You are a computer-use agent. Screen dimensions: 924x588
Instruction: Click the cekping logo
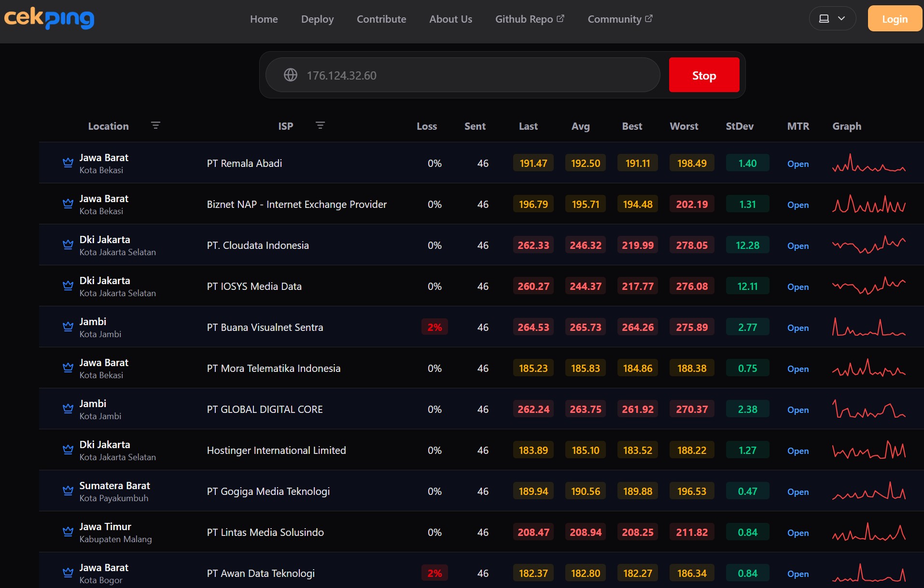point(49,18)
